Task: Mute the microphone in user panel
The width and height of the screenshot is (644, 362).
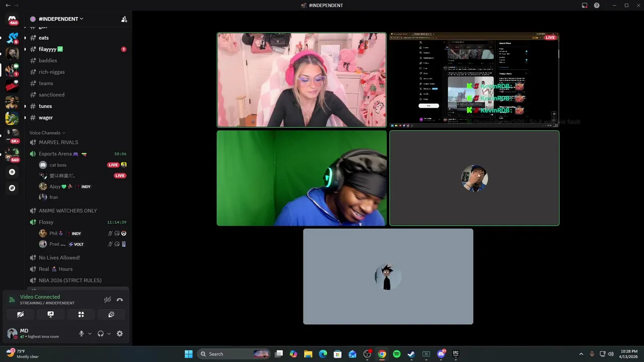Action: (x=81, y=333)
